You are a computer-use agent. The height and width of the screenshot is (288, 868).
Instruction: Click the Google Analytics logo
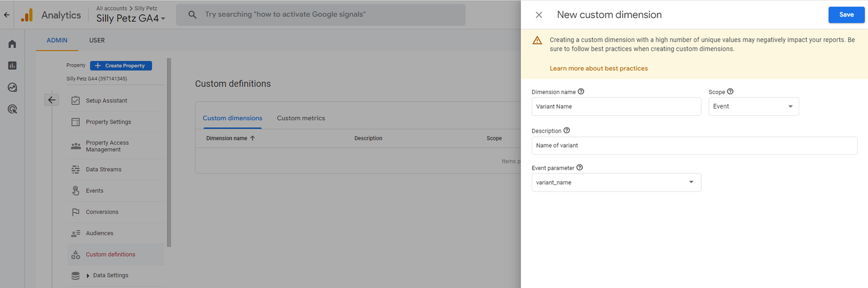coord(27,15)
